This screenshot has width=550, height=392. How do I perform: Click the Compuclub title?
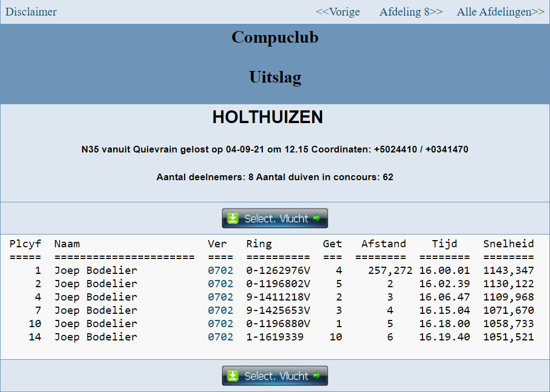tap(275, 37)
